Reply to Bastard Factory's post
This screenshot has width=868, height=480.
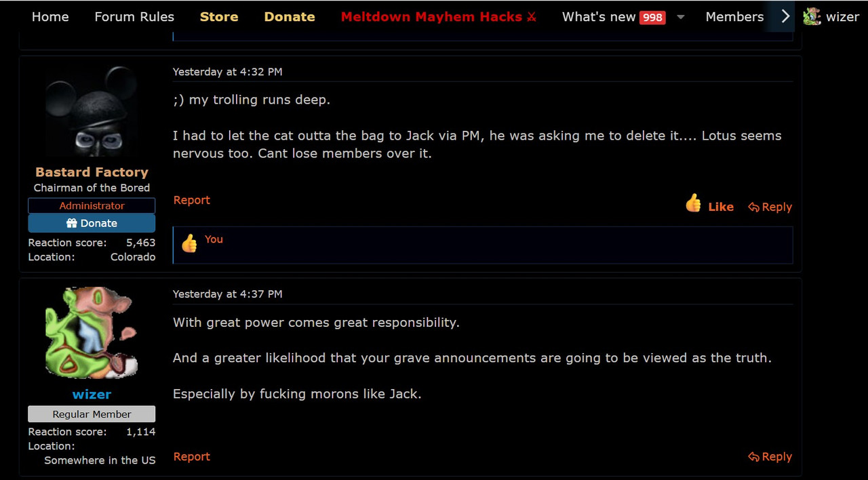770,207
